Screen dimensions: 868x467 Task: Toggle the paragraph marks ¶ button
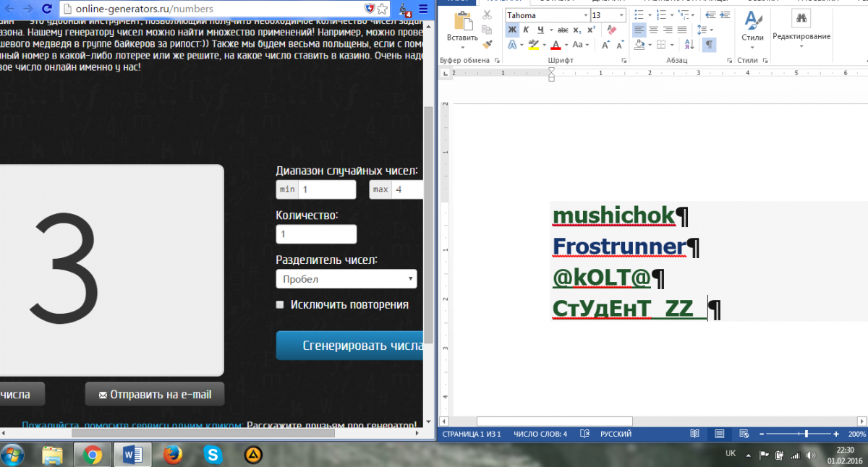click(x=709, y=45)
